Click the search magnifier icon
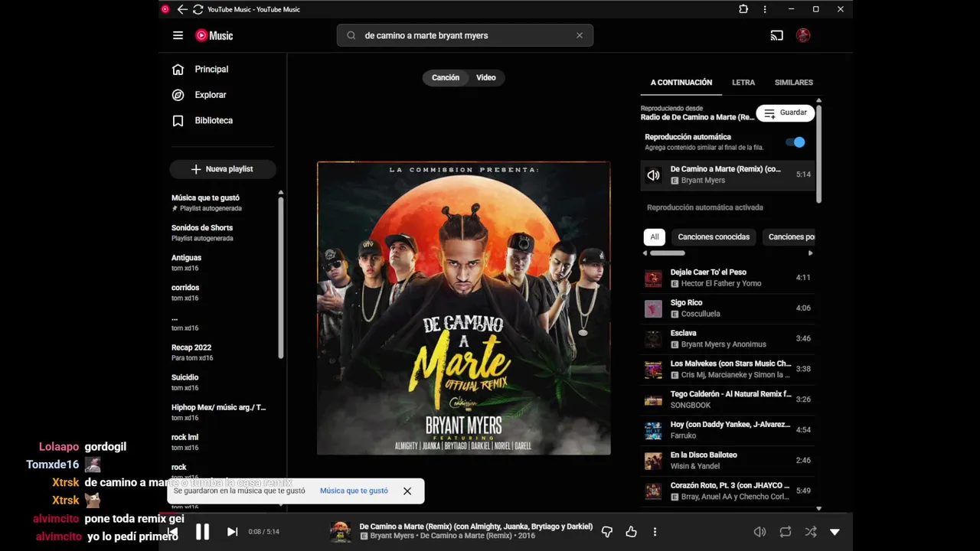 click(x=351, y=35)
